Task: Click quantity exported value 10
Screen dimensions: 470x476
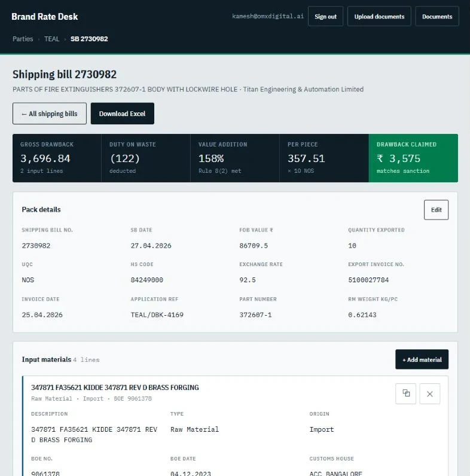Action: [x=352, y=246]
